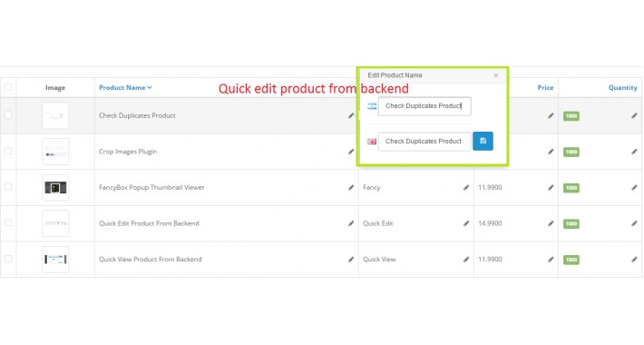The height and width of the screenshot is (345, 644).
Task: Sort by Quantity column header
Action: [x=622, y=87]
